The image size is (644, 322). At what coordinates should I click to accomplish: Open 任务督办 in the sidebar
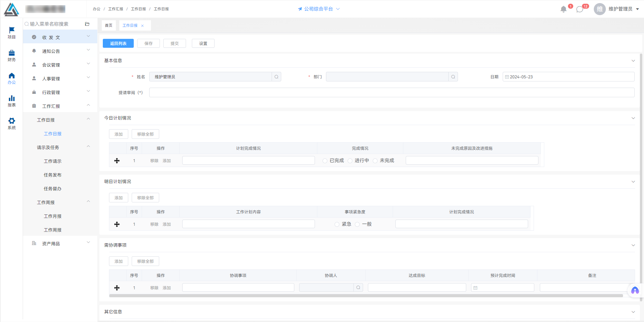point(53,189)
